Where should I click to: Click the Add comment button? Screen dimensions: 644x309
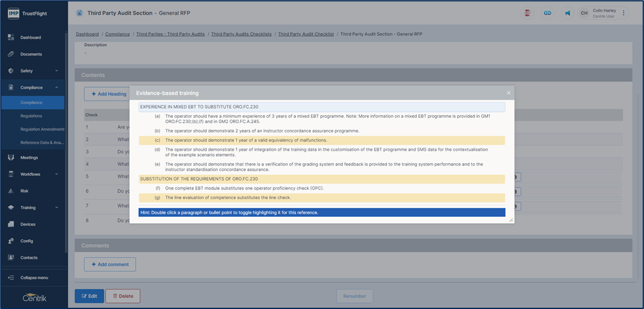click(x=110, y=264)
